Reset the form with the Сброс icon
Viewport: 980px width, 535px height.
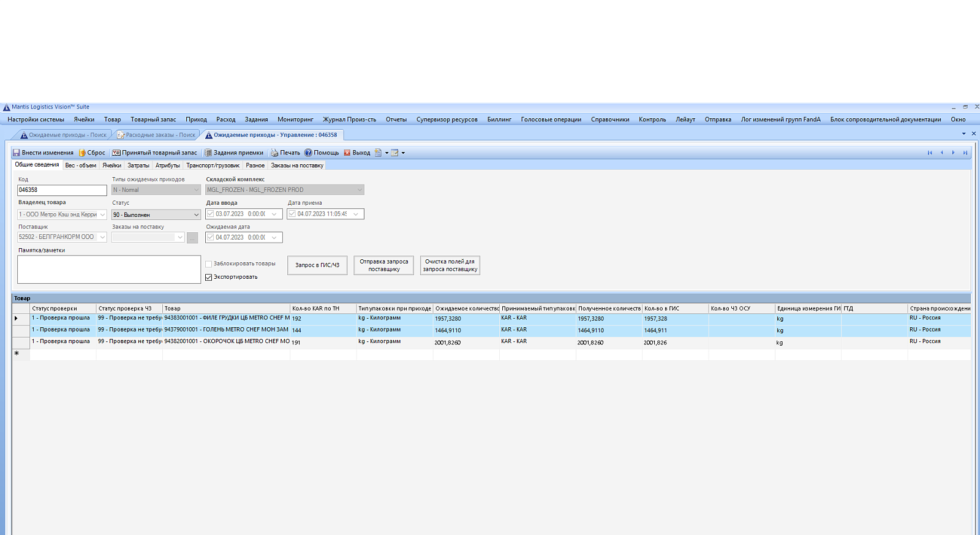click(x=82, y=153)
